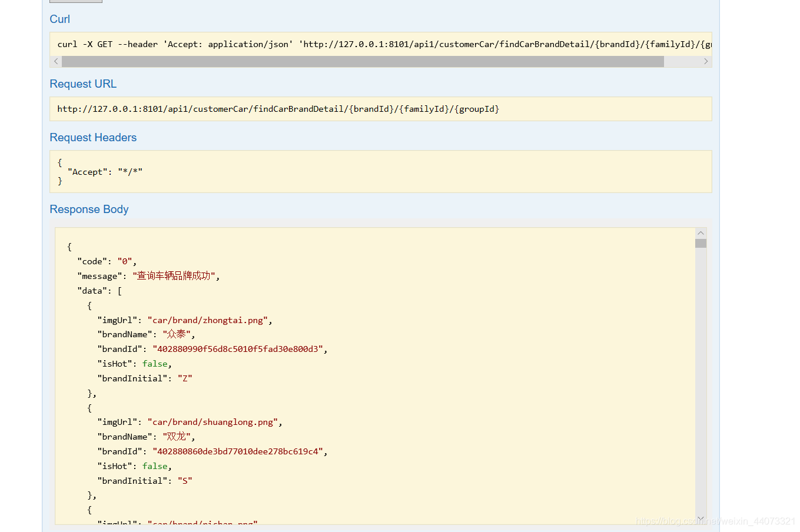800x532 pixels.
Task: Click the findCarBrandDetail request URL text
Action: (278, 109)
